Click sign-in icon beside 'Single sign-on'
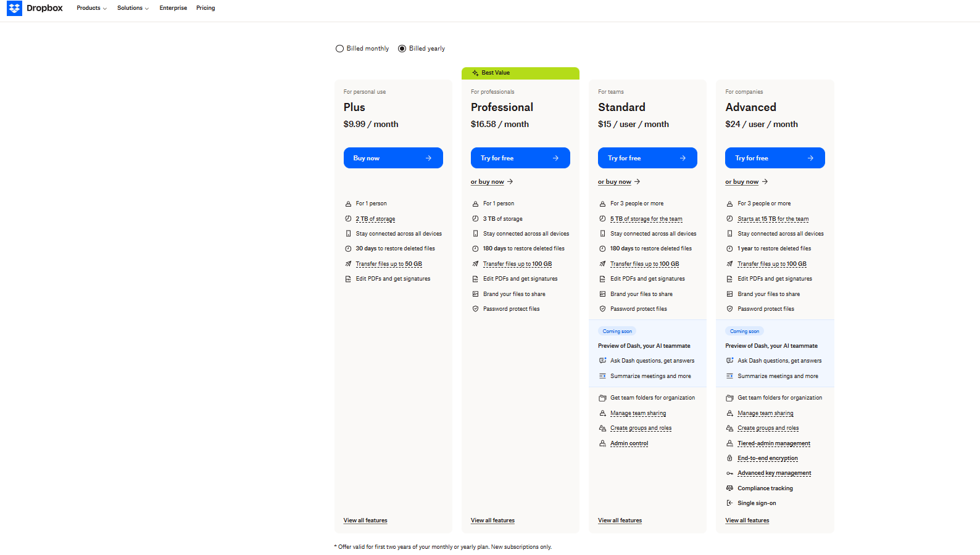The width and height of the screenshot is (980, 555). click(729, 503)
